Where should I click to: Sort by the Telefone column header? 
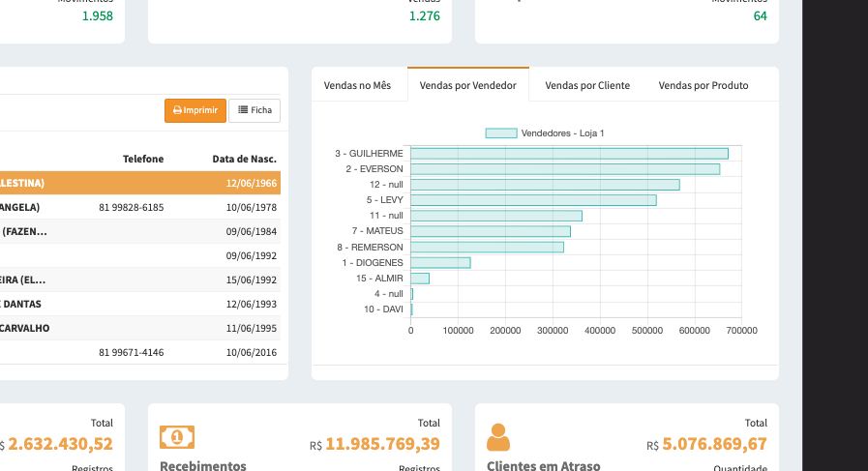tap(143, 159)
